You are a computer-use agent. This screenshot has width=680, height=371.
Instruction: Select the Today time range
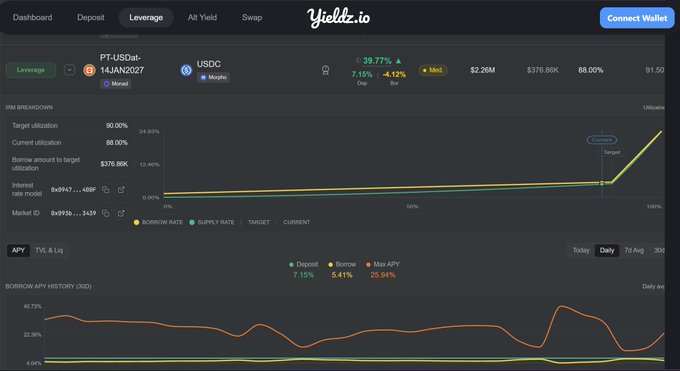581,250
